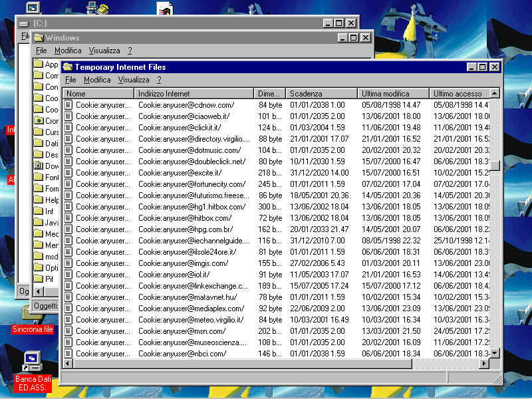Viewport: 532px width, 399px height.
Task: Click Banca Dati ED.ASS. desktop shortcut icon
Action: click(x=32, y=361)
